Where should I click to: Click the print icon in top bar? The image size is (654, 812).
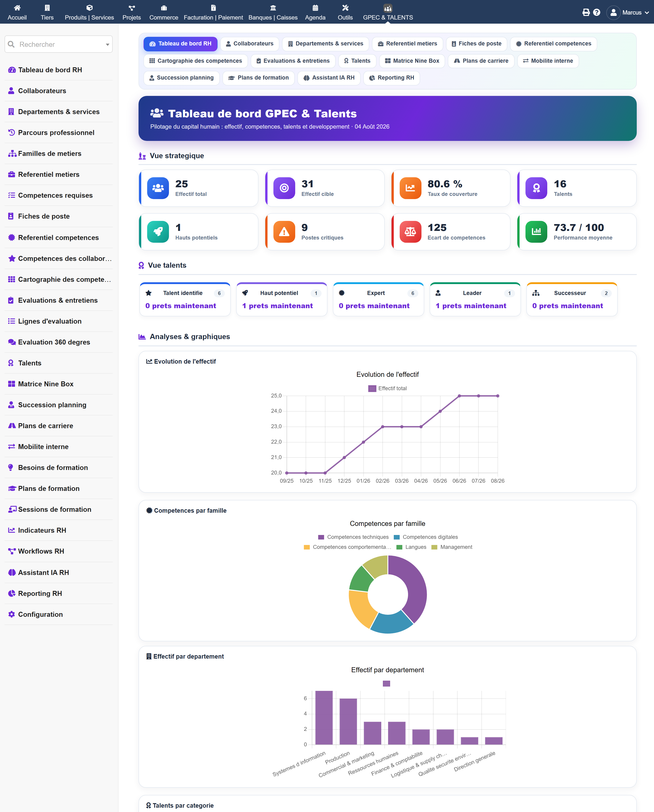[x=586, y=12]
